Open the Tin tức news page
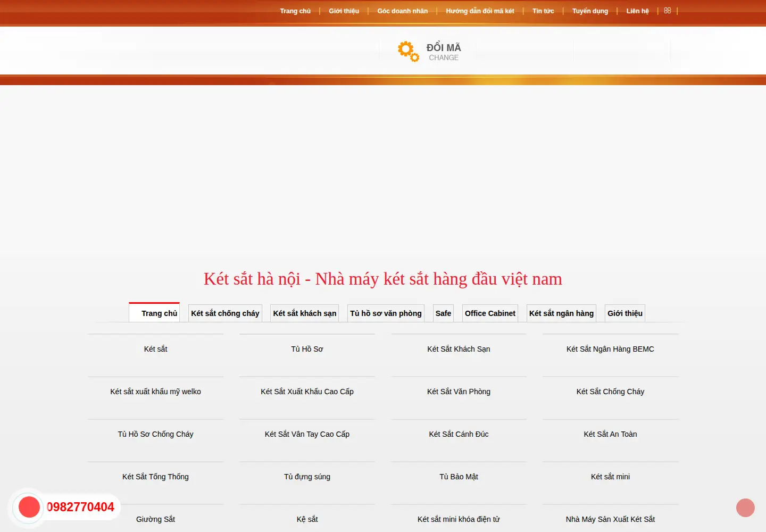The image size is (766, 532). [543, 11]
